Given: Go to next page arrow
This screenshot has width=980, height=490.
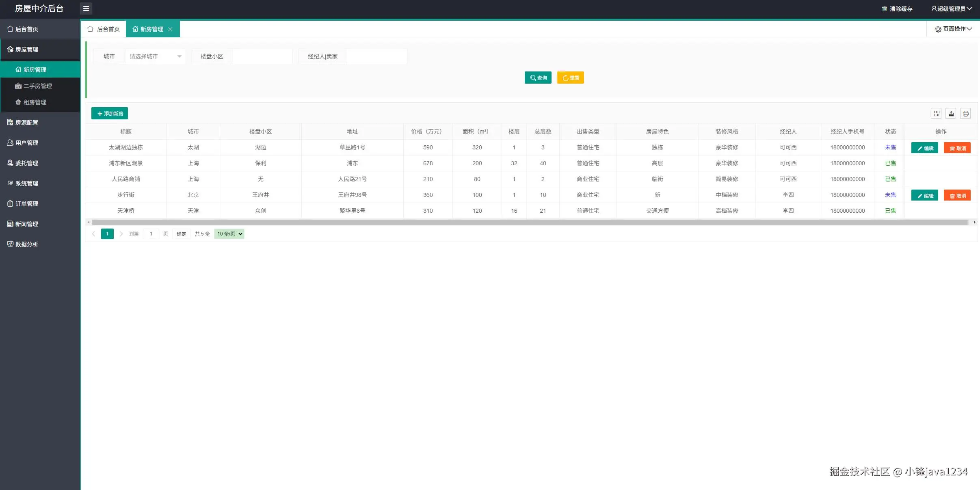Looking at the screenshot, I should 121,234.
